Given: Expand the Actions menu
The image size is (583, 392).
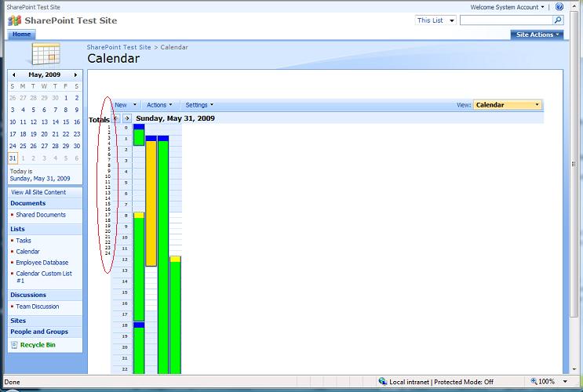Looking at the screenshot, I should tap(159, 105).
